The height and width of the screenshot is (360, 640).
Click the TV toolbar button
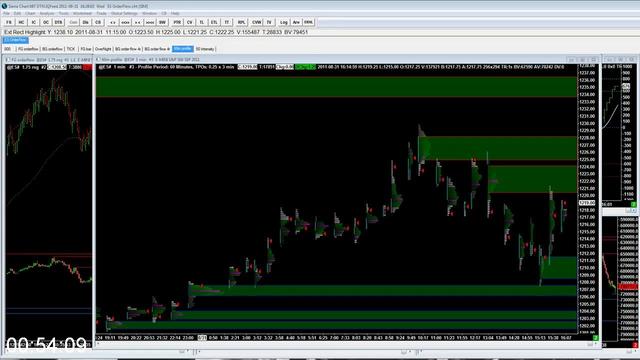click(269, 22)
